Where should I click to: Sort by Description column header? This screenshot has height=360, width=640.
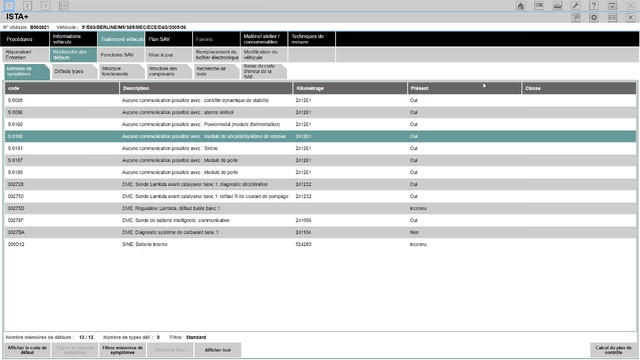coord(206,88)
